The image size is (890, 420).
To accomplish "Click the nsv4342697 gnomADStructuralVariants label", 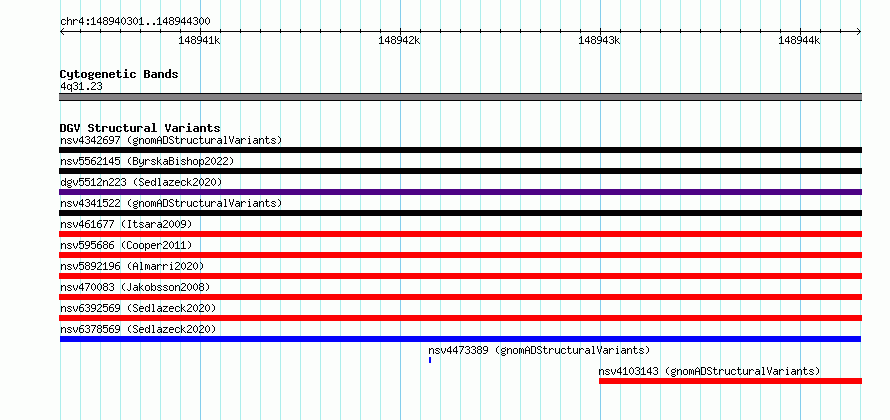I will point(171,140).
